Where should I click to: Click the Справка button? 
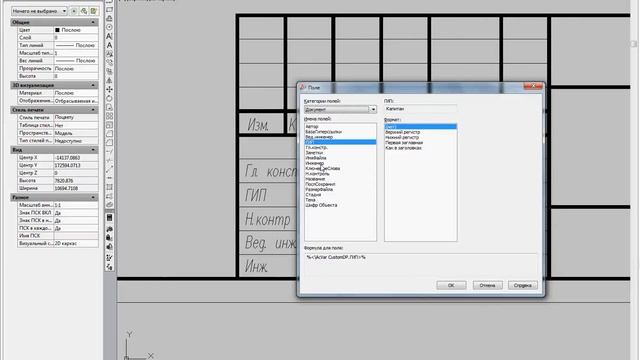pos(523,285)
